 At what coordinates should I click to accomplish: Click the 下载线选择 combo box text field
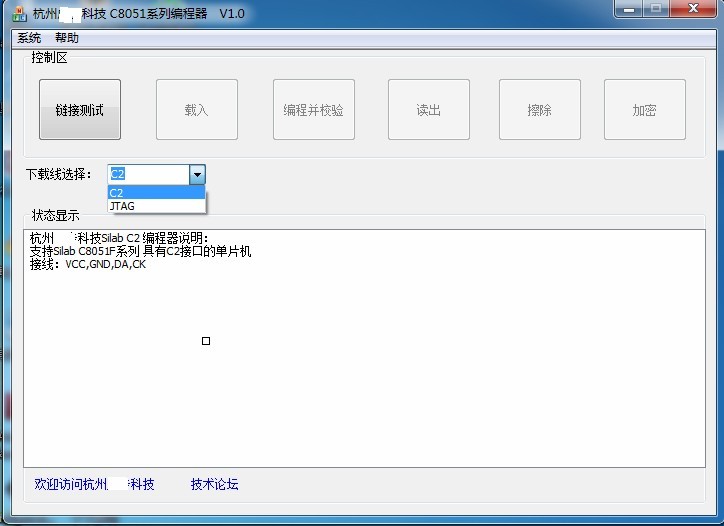(147, 174)
